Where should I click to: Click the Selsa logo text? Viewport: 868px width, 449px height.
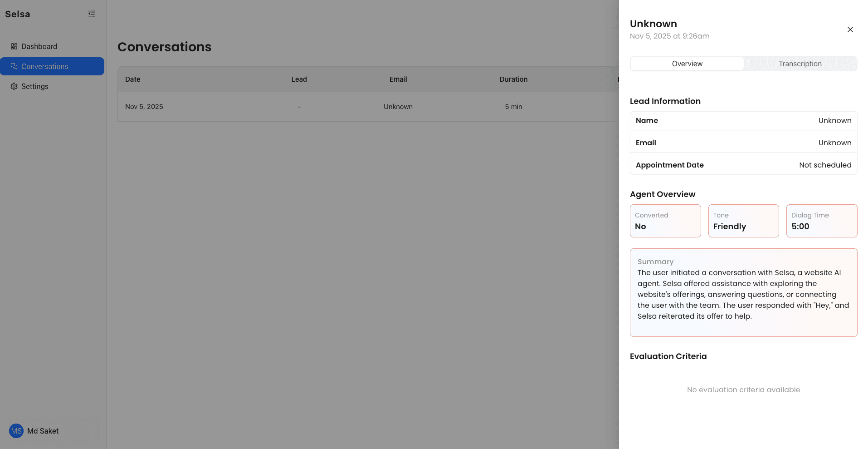18,14
